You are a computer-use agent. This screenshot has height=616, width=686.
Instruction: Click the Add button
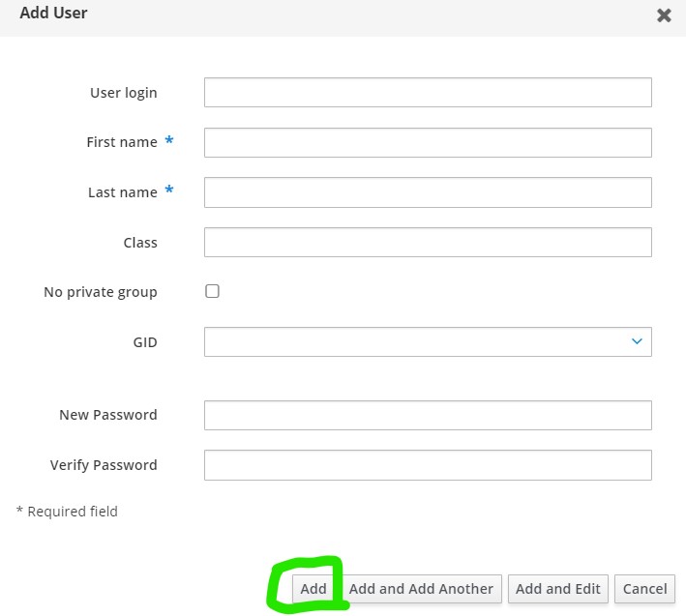tap(313, 589)
